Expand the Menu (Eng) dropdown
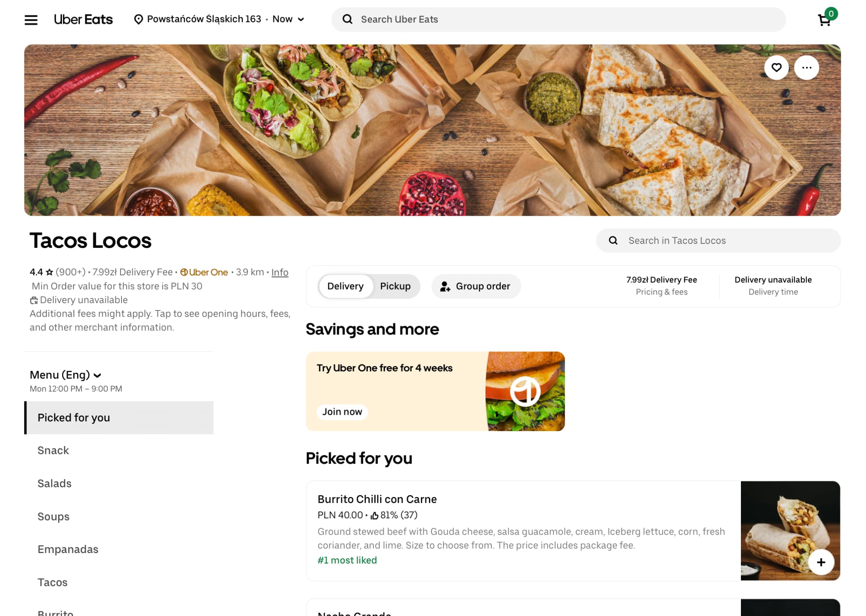 point(65,375)
